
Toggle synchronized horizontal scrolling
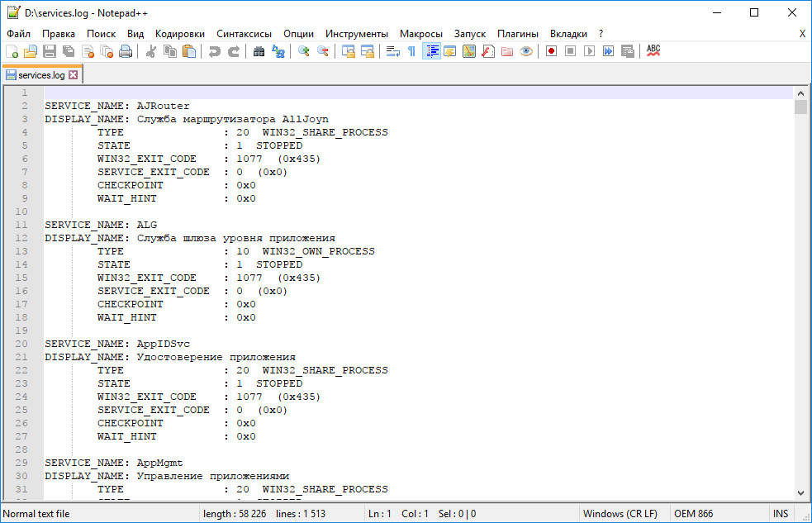point(367,51)
